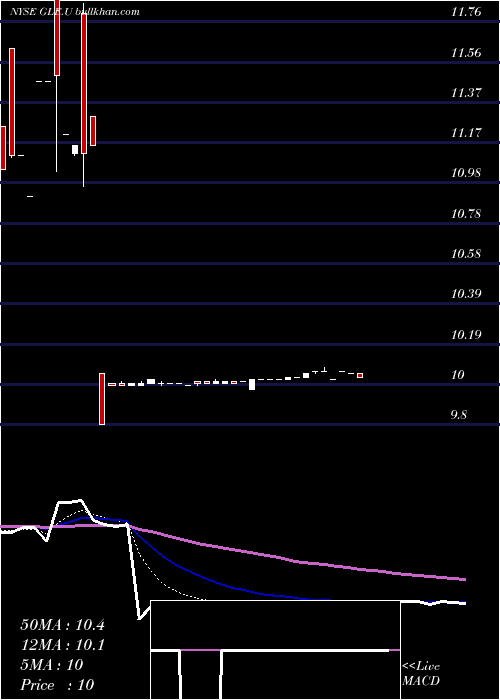Click the NYSE GLE.U ticker label
The width and height of the screenshot is (500, 700).
[x=42, y=12]
